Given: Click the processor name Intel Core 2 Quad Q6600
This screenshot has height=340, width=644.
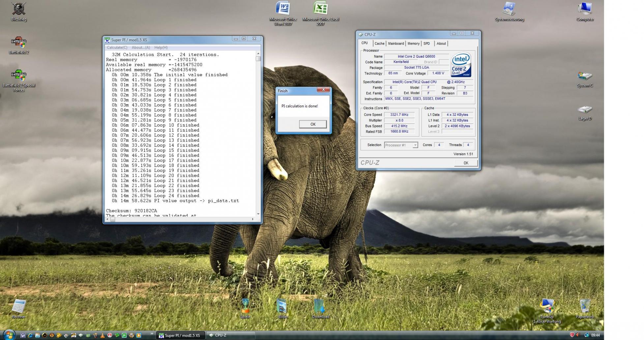Looking at the screenshot, I should coord(416,56).
